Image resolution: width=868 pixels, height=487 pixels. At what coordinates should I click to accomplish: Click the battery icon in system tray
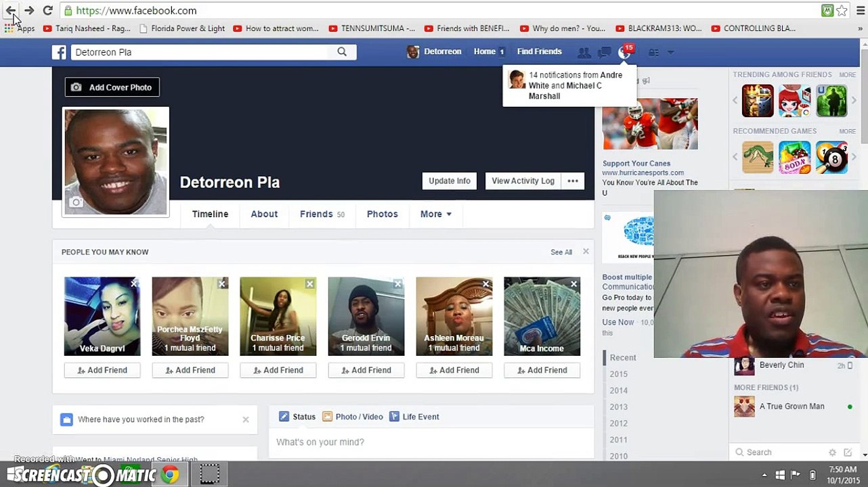812,475
